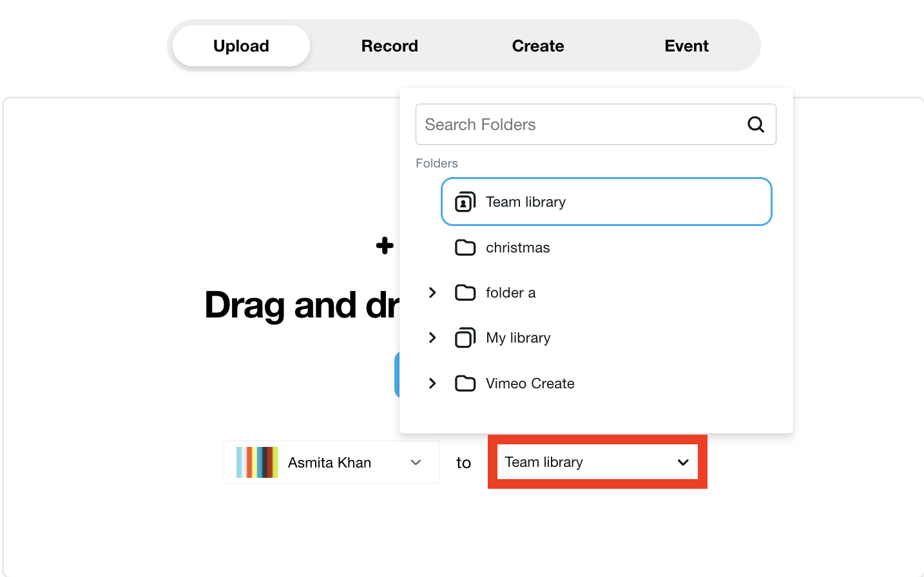The width and height of the screenshot is (924, 577).
Task: Click the Vimeo Create folder icon
Action: [x=465, y=384]
